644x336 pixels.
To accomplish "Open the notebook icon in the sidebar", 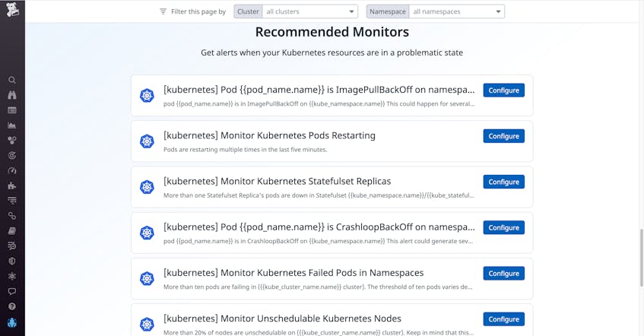I will 12,231.
